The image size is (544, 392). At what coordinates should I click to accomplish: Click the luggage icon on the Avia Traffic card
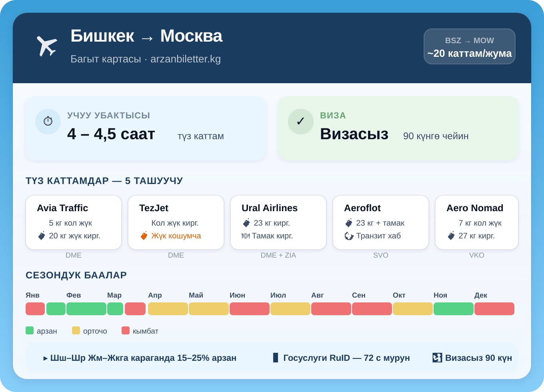click(42, 236)
